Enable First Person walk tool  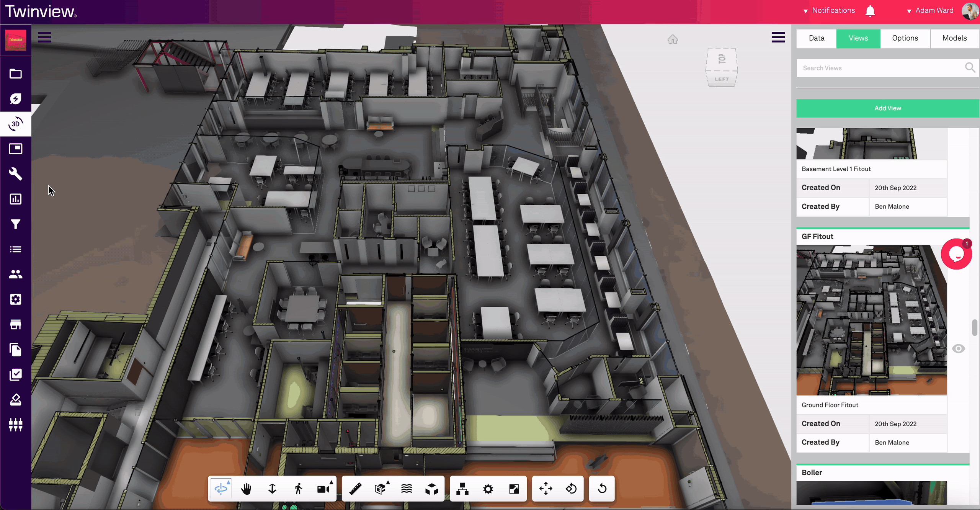298,489
